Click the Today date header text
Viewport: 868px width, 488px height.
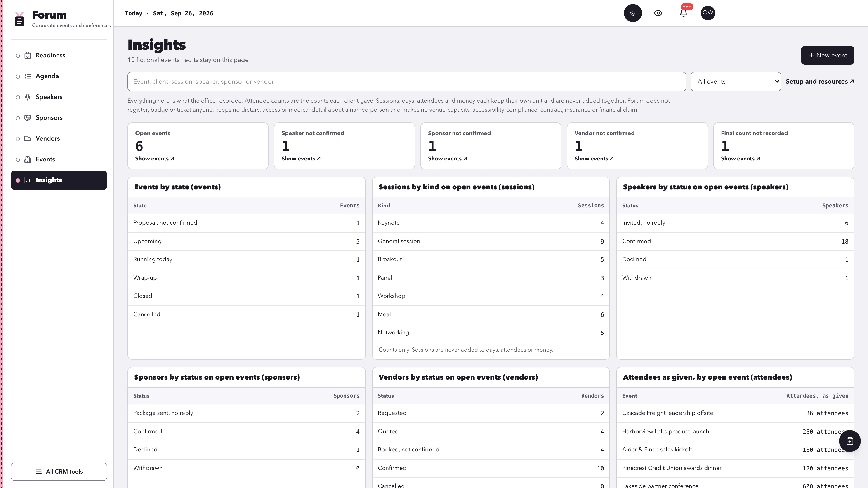169,14
